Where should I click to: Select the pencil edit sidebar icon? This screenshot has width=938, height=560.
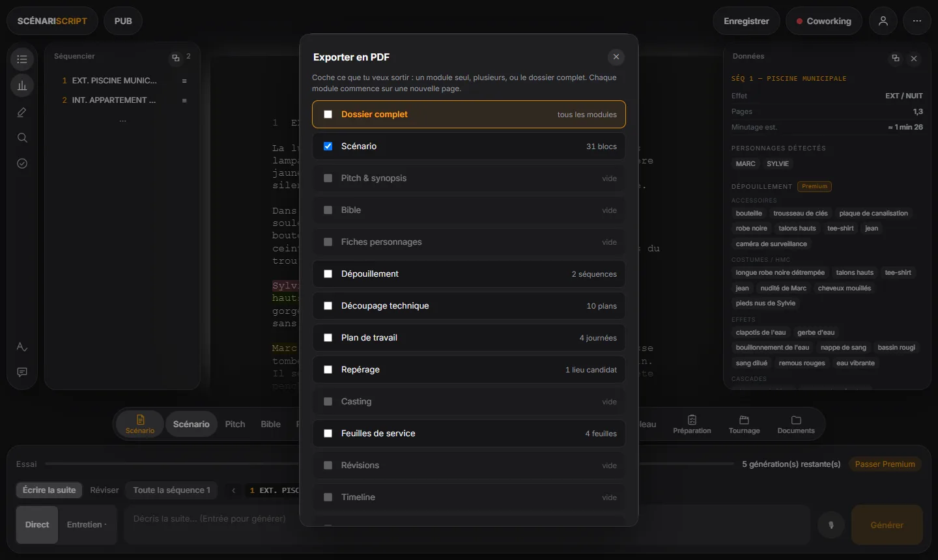pos(22,112)
